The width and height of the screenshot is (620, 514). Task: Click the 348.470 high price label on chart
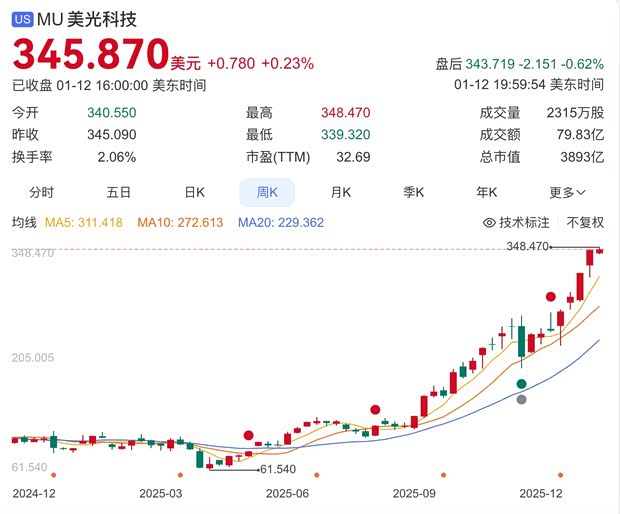[x=528, y=246]
